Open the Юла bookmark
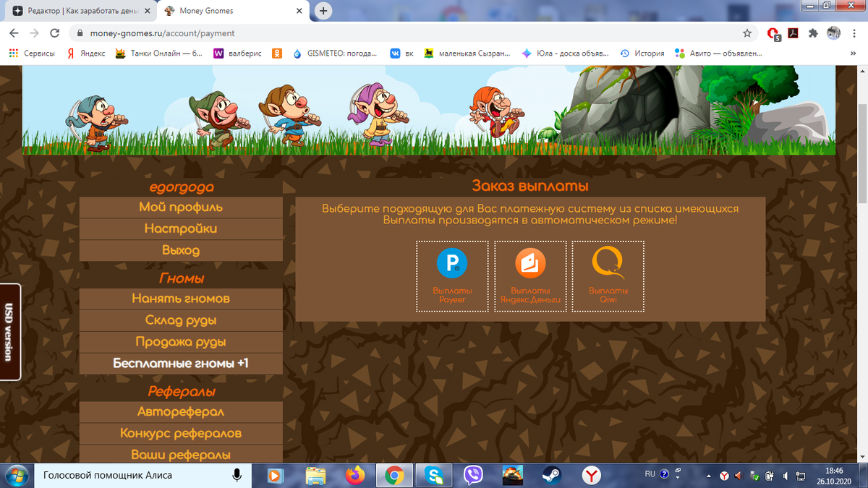 [x=566, y=53]
